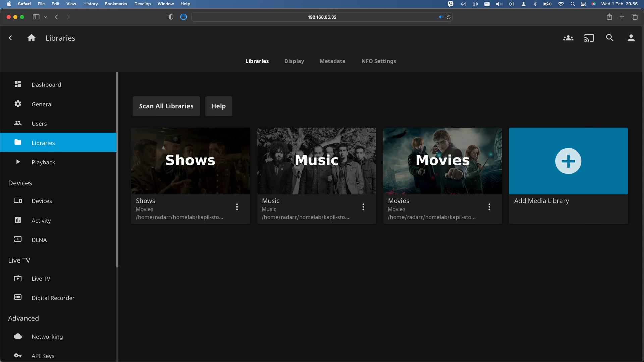Open the Jellyfin home icon
The image size is (644, 362).
[x=31, y=38]
